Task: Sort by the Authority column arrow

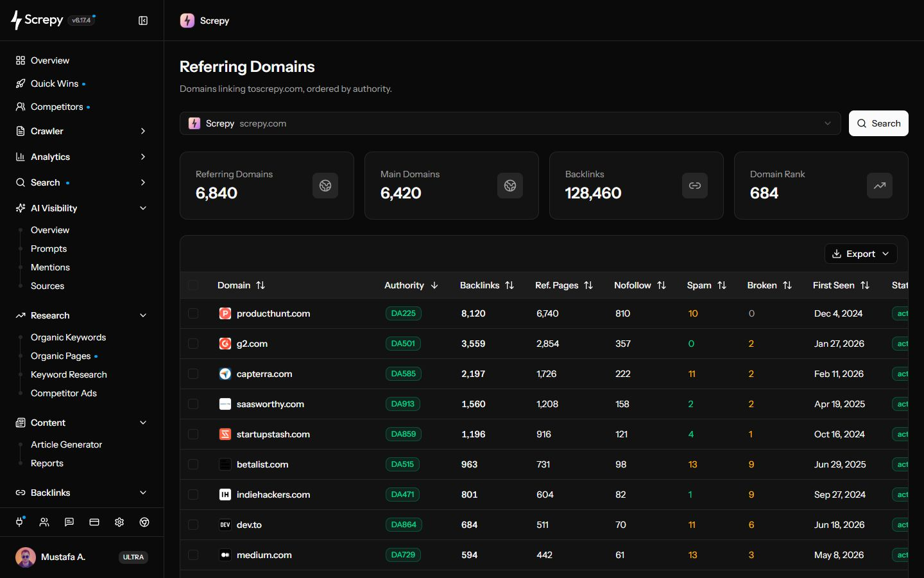Action: pos(434,285)
